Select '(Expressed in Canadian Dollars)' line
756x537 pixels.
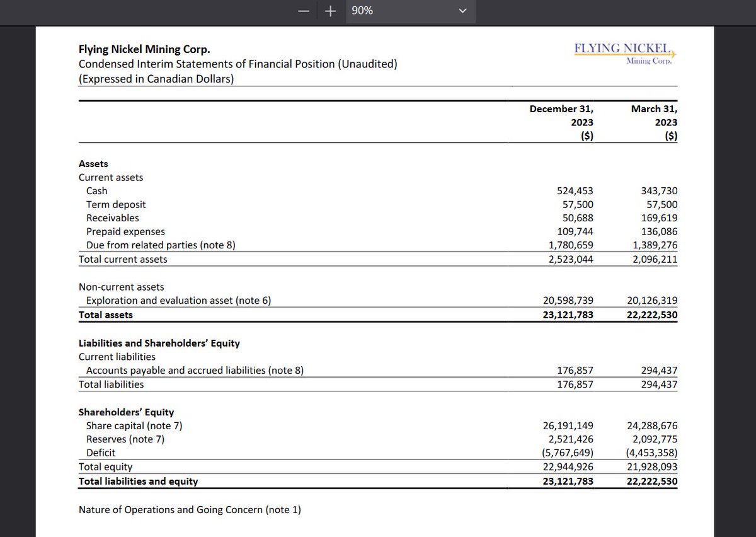coord(156,79)
